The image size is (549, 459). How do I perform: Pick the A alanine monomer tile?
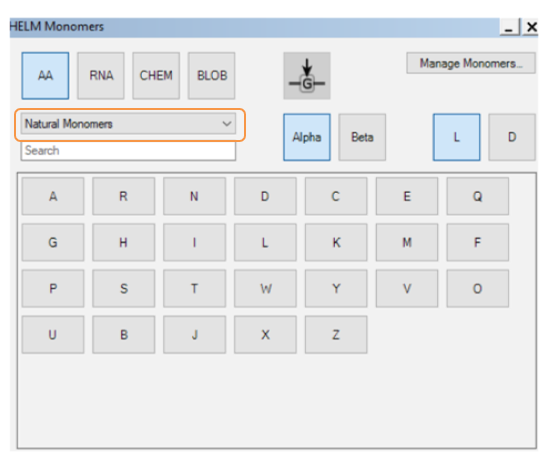click(53, 196)
